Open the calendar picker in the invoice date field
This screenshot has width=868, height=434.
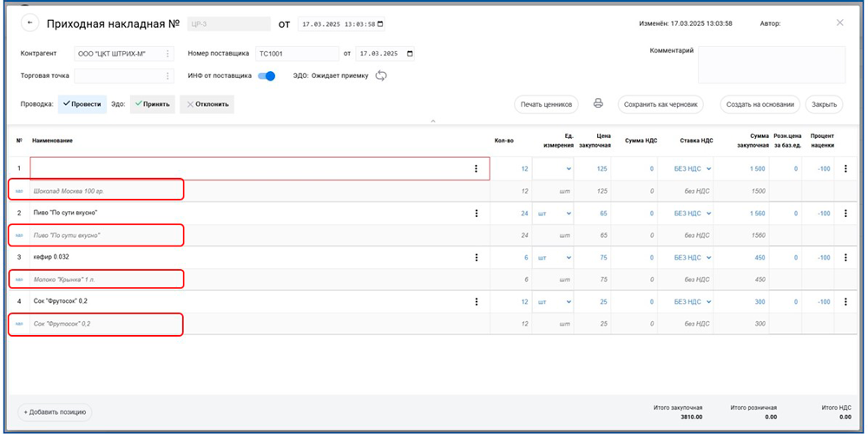tap(380, 24)
